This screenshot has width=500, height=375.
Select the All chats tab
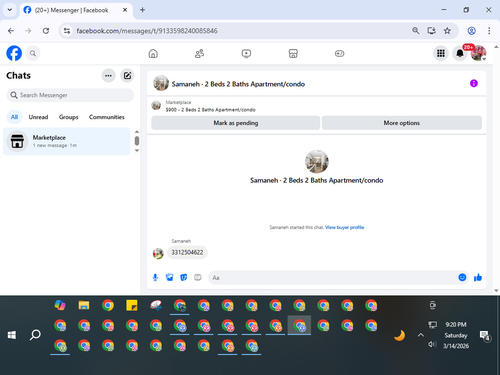(14, 117)
